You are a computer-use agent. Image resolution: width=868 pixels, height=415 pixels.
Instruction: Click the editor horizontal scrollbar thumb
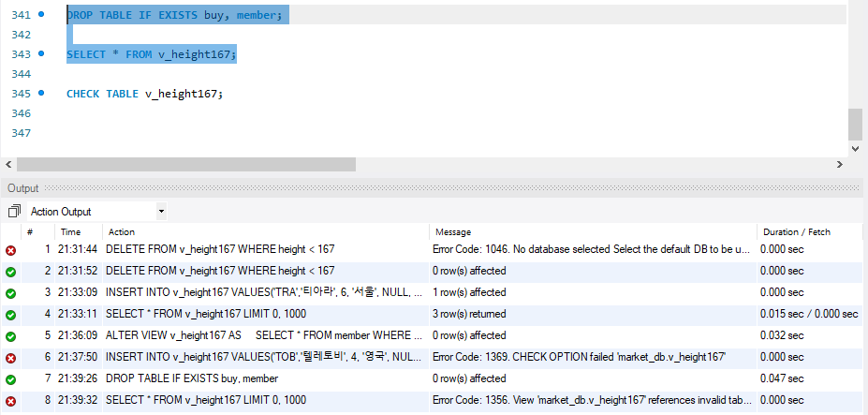[186, 165]
